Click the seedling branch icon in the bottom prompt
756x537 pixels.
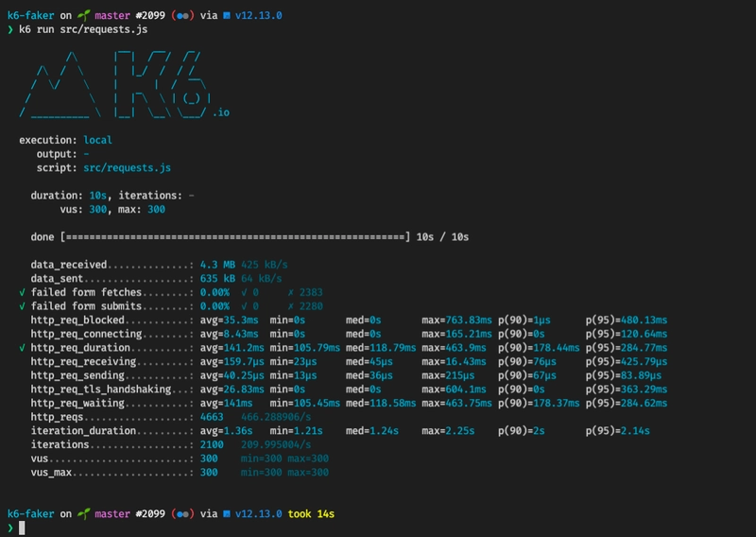click(83, 514)
